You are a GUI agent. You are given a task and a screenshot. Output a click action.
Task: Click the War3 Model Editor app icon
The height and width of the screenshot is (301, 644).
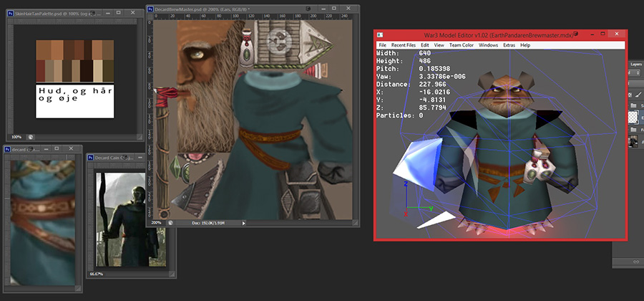click(381, 35)
